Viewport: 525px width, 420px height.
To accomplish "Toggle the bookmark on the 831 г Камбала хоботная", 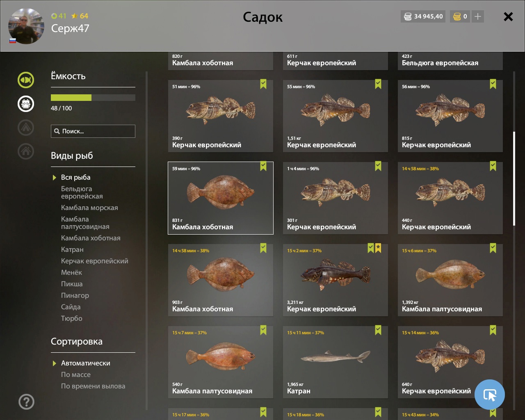I will (263, 166).
